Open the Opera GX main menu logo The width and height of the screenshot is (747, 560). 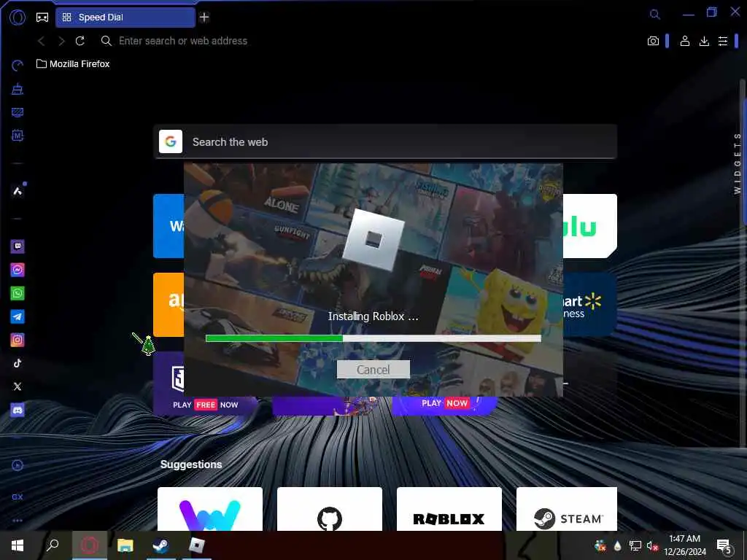pyautogui.click(x=18, y=17)
